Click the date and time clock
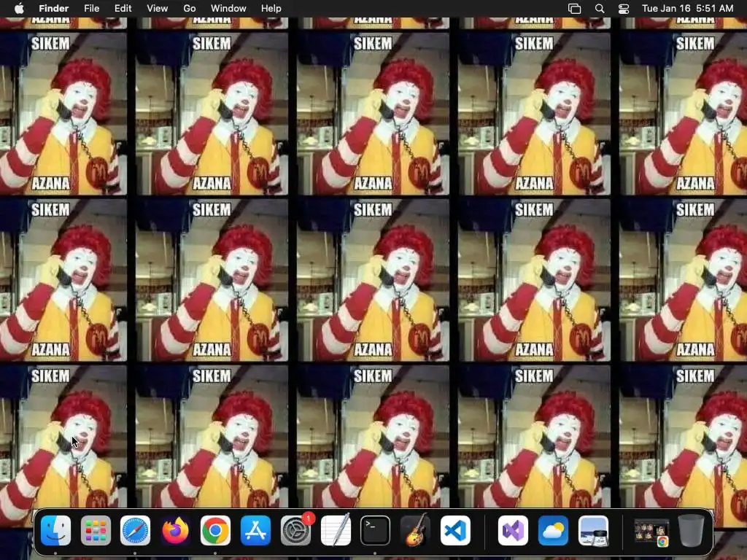This screenshot has height=560, width=747. [687, 8]
